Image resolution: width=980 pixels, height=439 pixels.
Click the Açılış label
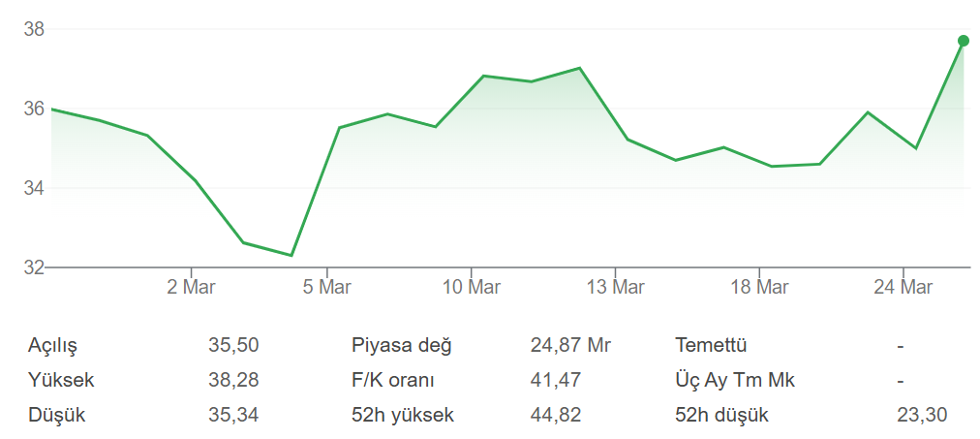[x=52, y=346]
